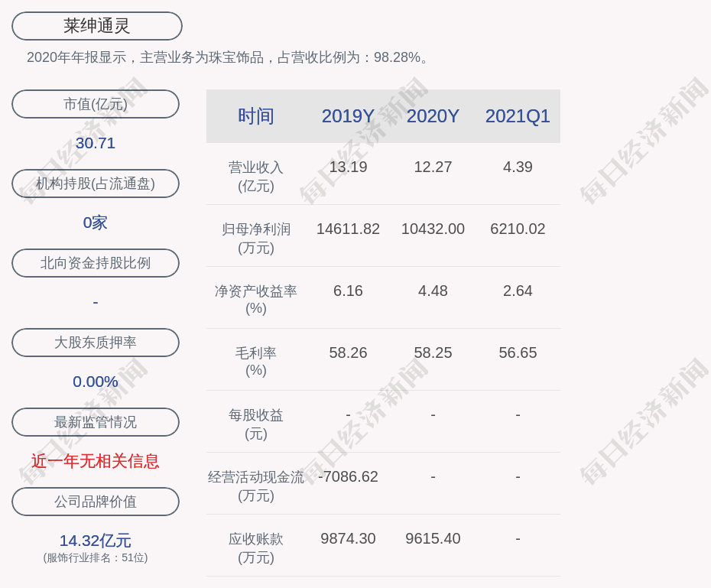This screenshot has width=711, height=588.
Task: Select gross margin value 58.25
Action: point(433,352)
